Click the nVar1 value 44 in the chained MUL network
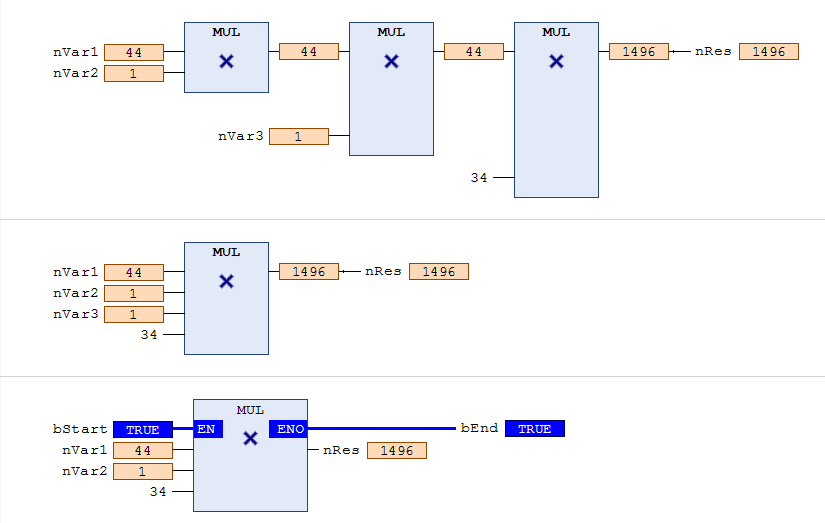Image resolution: width=825 pixels, height=523 pixels. [134, 53]
